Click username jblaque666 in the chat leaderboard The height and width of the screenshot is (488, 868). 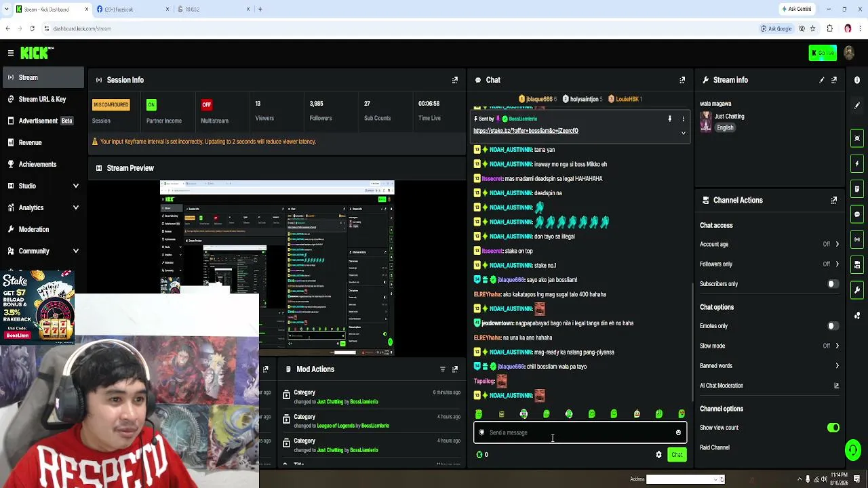[x=540, y=99]
